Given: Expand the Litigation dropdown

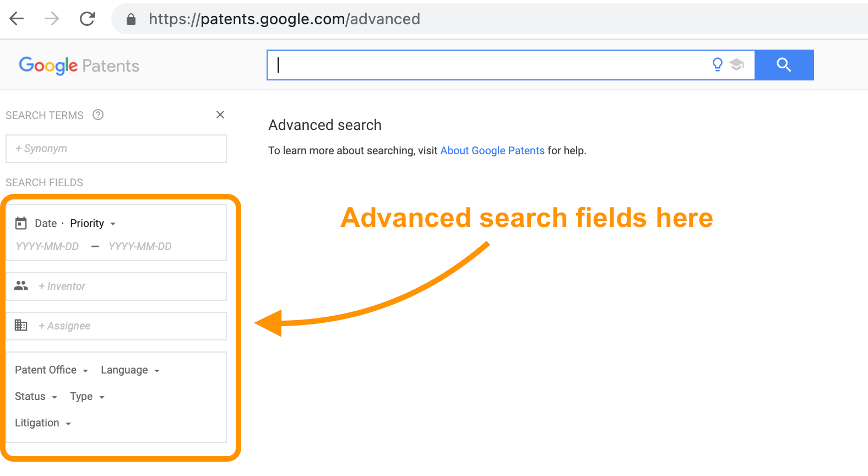Looking at the screenshot, I should (43, 423).
